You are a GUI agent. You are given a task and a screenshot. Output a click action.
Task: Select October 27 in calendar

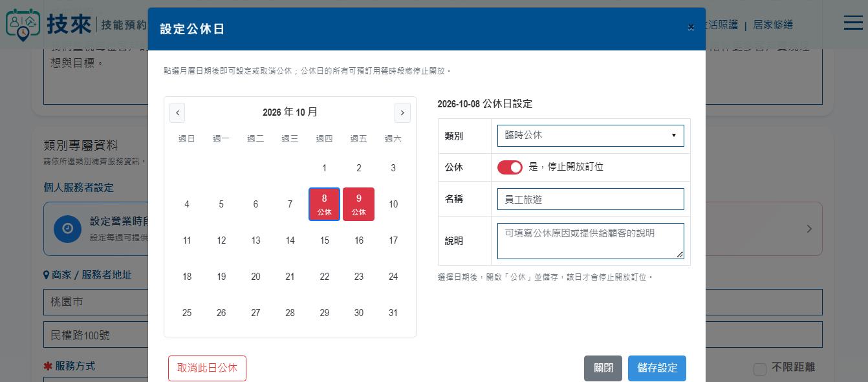(x=255, y=313)
